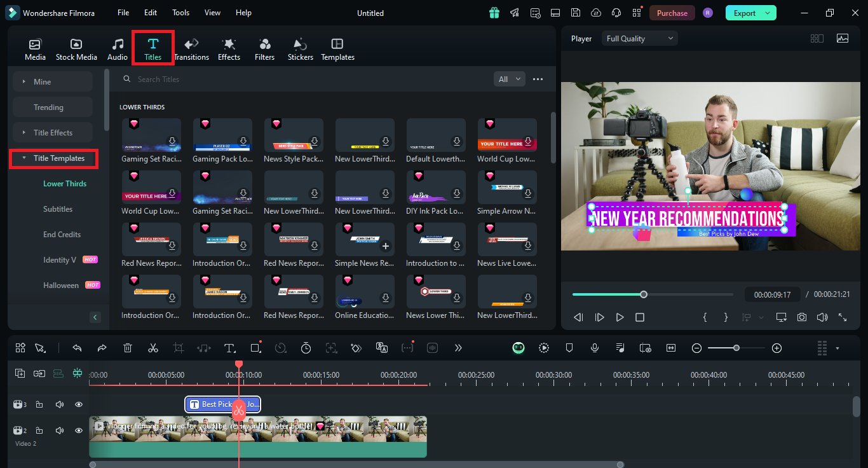The image size is (868, 468).
Task: Toggle the auto link chain icon
Action: click(x=39, y=373)
